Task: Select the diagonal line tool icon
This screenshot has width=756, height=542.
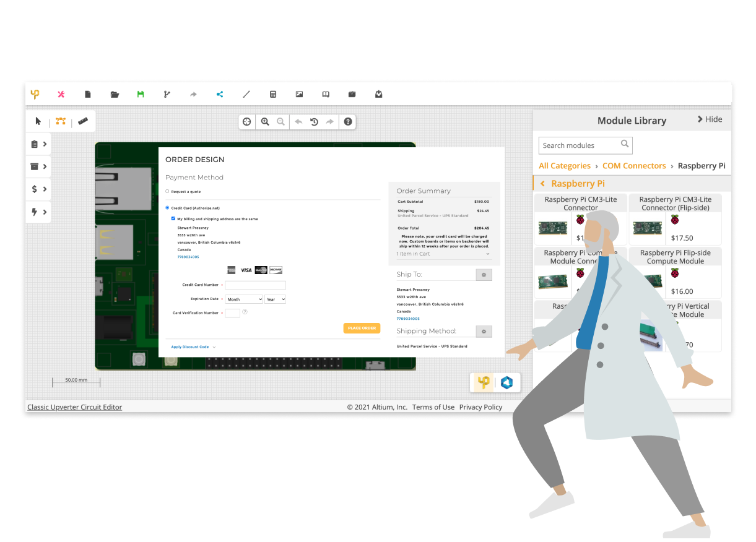Action: coord(246,94)
